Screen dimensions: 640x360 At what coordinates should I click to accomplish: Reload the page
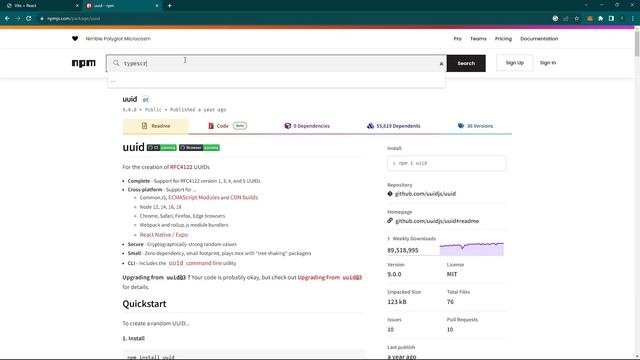coord(29,18)
